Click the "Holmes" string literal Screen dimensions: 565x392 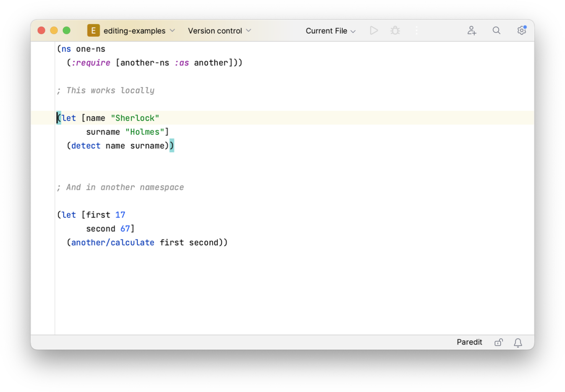point(145,132)
